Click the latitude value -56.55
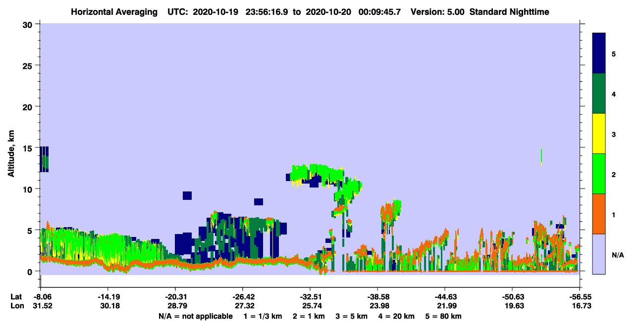Image resolution: width=644 pixels, height=330 pixels. click(x=580, y=297)
